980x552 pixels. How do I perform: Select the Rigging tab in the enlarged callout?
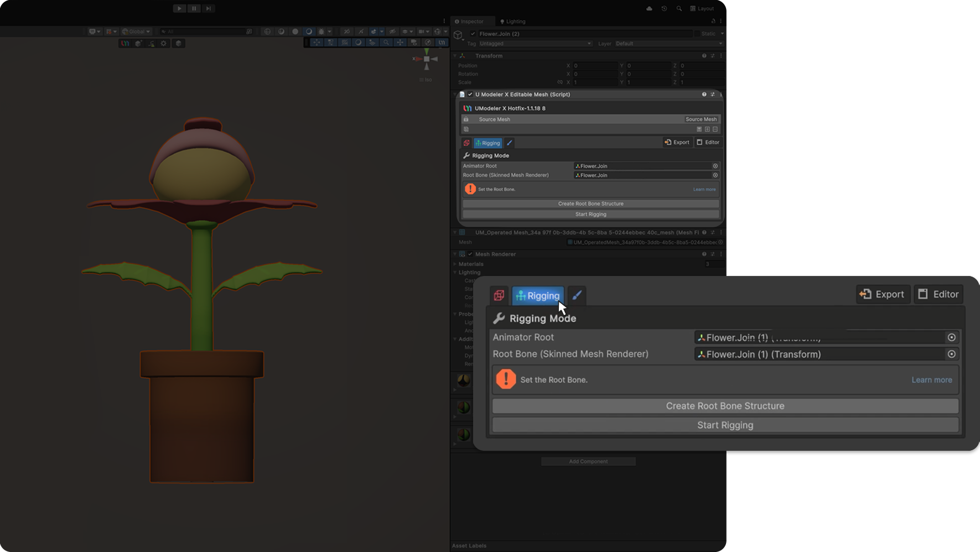pyautogui.click(x=538, y=295)
